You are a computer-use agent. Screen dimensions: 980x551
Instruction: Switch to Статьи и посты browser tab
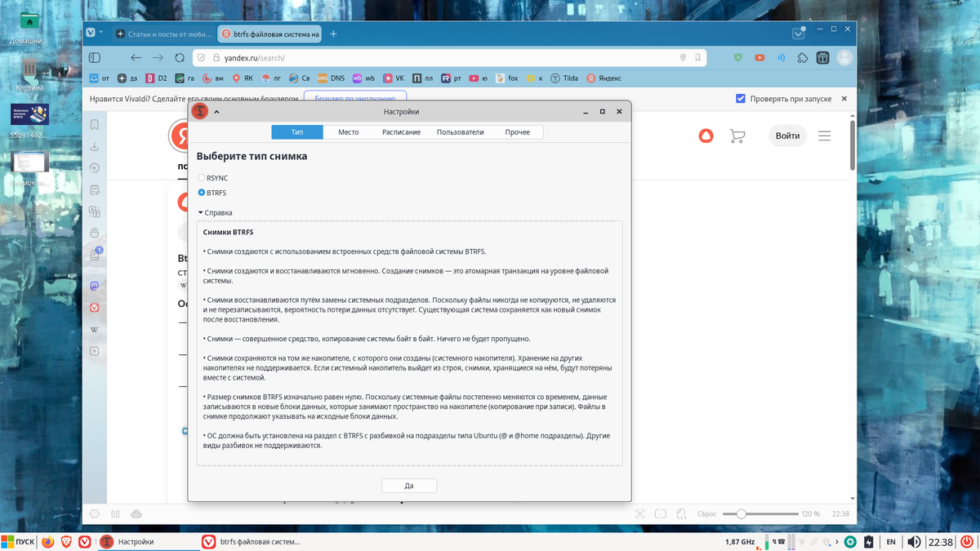click(163, 34)
